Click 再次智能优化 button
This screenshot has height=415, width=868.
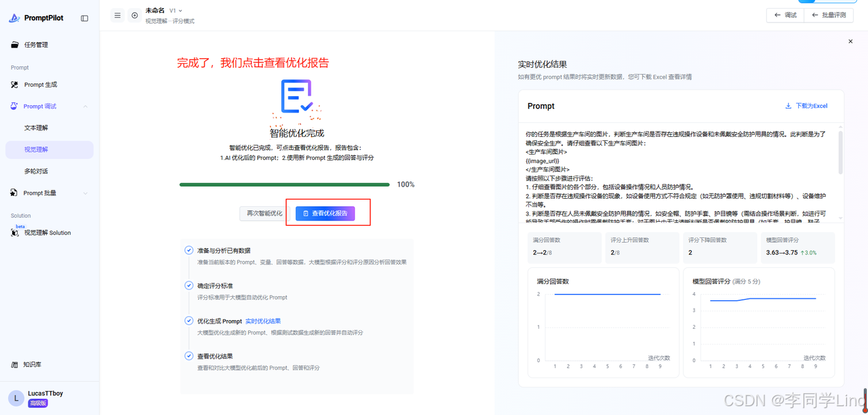[x=264, y=213]
